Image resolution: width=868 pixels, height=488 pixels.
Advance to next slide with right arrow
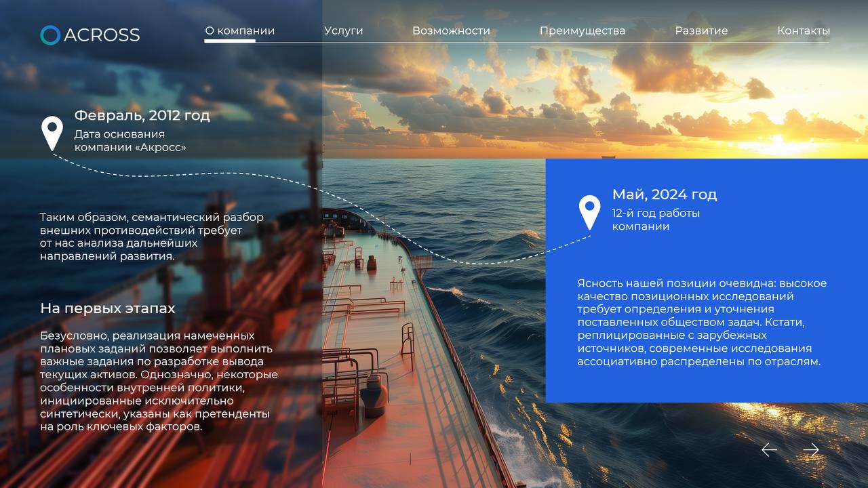[811, 449]
